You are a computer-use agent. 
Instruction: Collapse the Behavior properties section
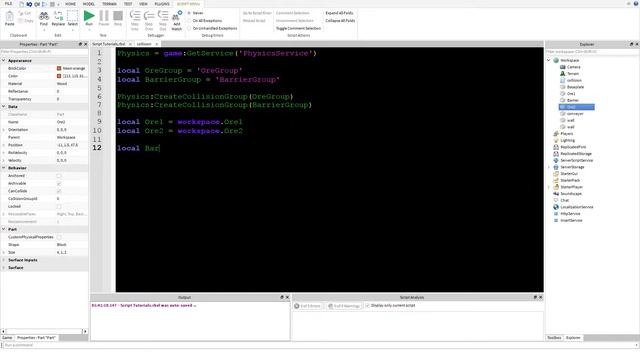[x=4, y=168]
